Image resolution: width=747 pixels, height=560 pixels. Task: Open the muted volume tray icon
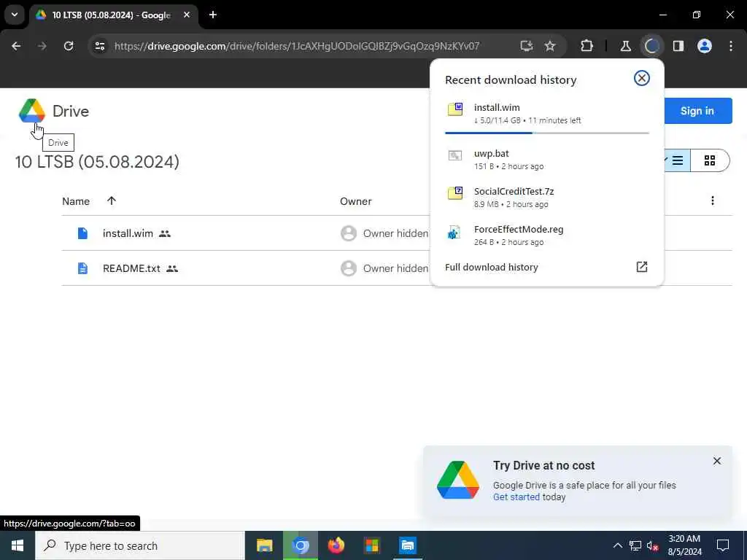point(653,545)
